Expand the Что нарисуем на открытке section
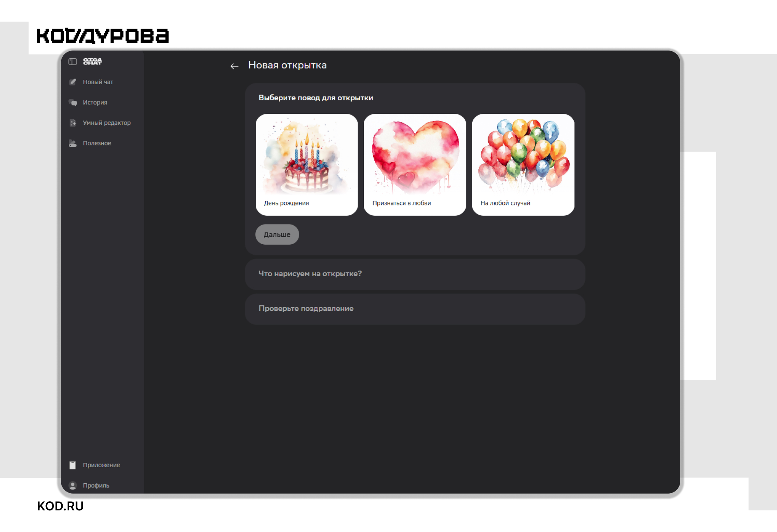The width and height of the screenshot is (777, 532). [415, 274]
